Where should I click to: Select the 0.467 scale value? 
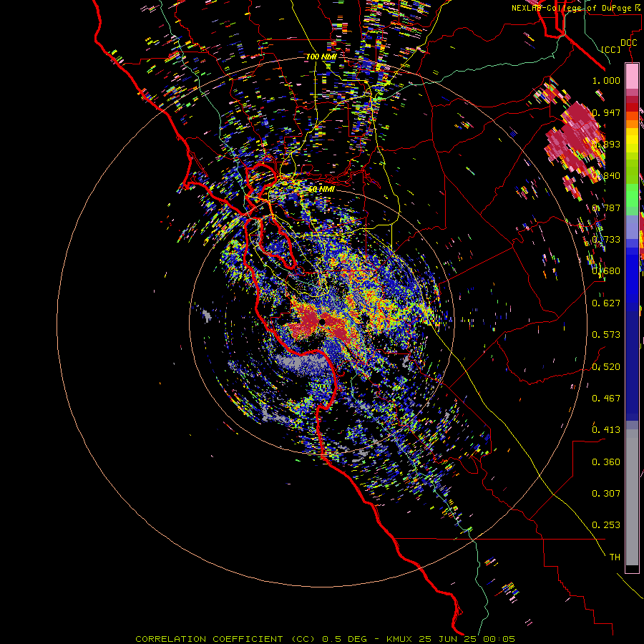coord(606,399)
